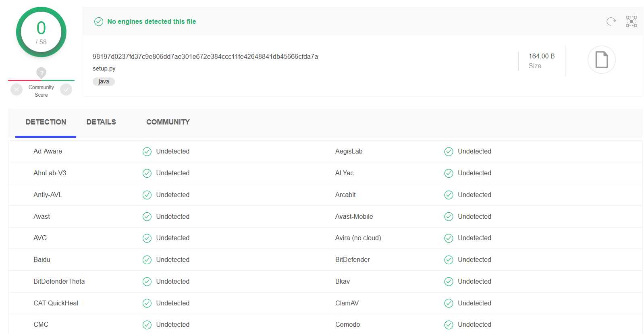Click the CMC engine name
Image resolution: width=644 pixels, height=334 pixels.
pos(41,325)
